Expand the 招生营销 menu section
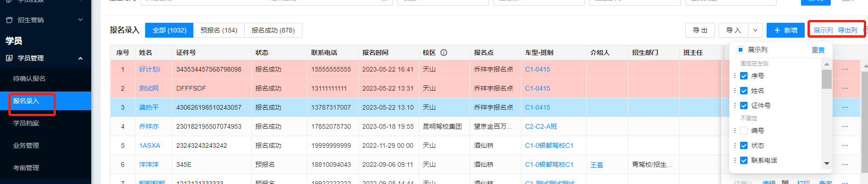Viewport: 868px width, 184px height. point(80,20)
